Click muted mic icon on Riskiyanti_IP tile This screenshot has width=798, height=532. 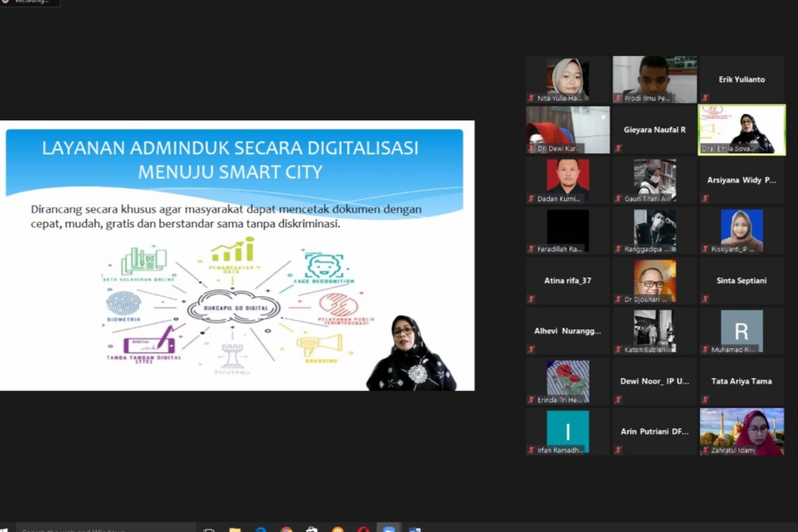[x=705, y=248]
